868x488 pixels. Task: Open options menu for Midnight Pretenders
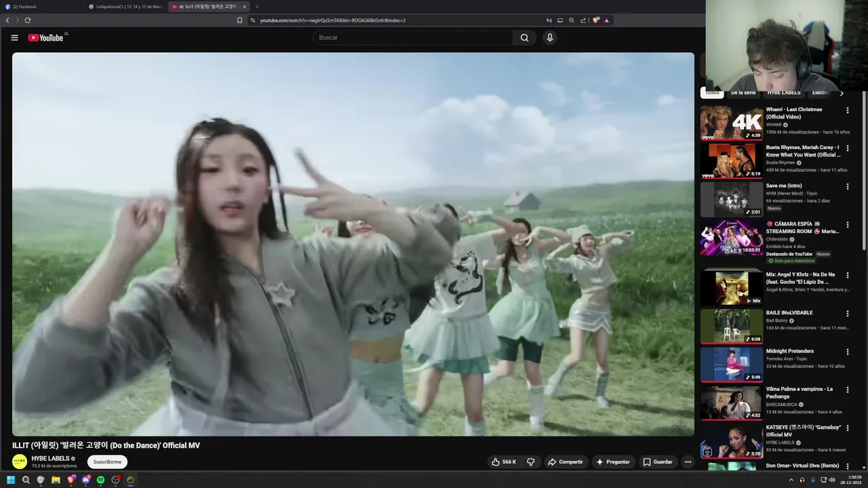click(x=847, y=352)
